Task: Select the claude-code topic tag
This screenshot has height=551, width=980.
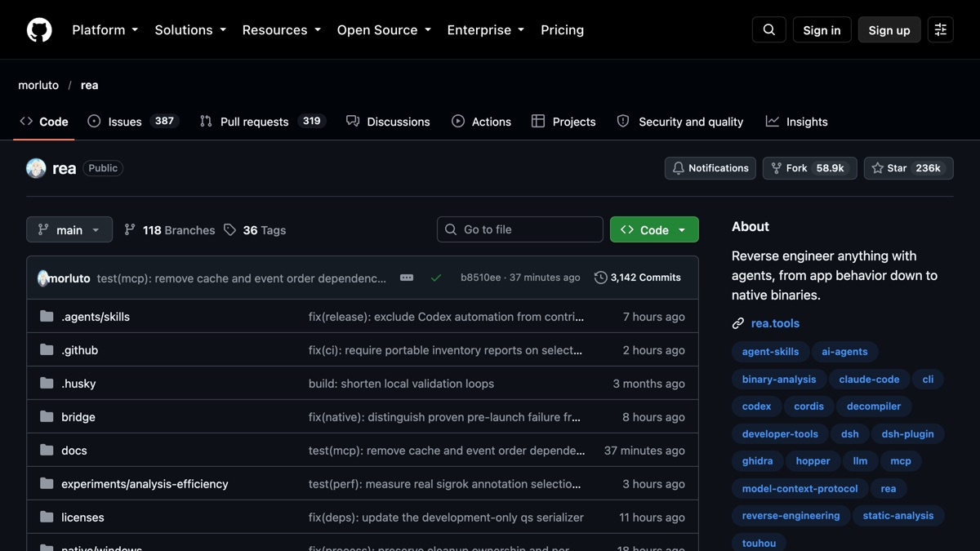Action: (869, 380)
